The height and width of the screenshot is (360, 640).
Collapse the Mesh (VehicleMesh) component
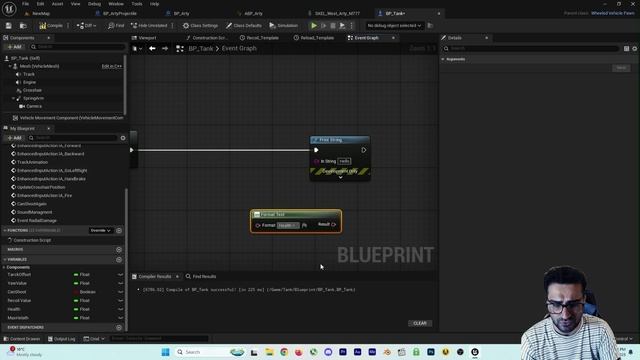pos(10,66)
